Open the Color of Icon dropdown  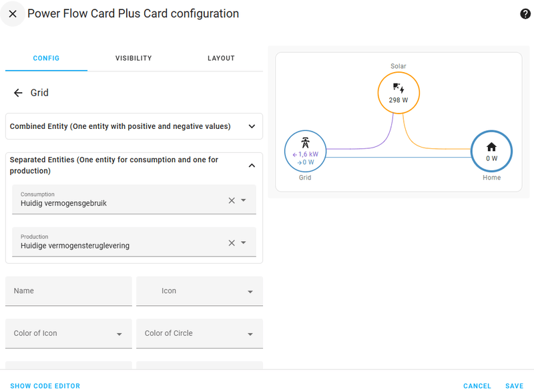coord(119,334)
